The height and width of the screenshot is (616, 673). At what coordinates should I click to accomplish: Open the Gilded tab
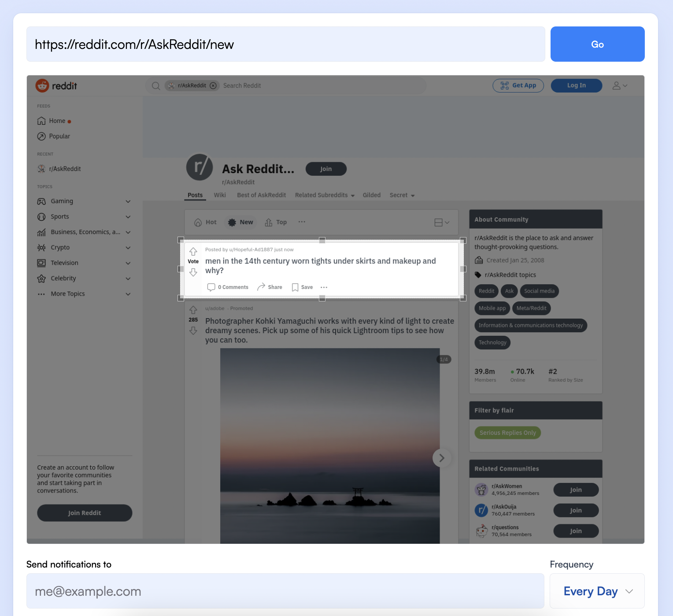tap(372, 195)
